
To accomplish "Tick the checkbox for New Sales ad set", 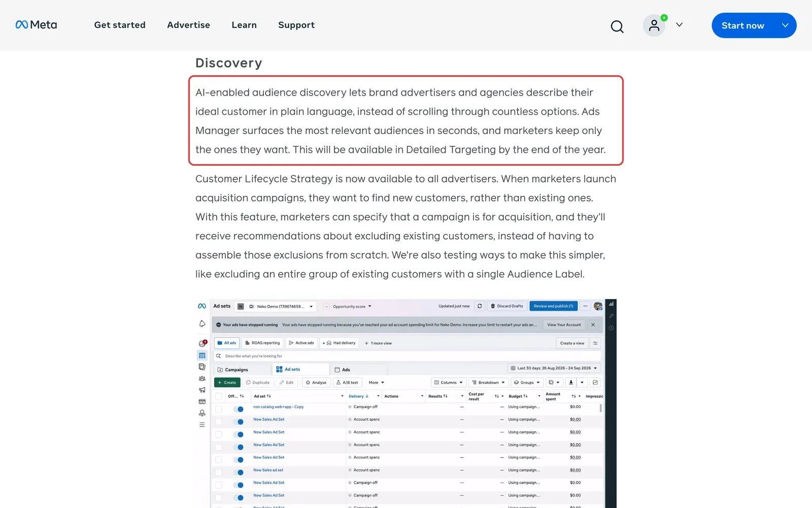I will pos(219,472).
